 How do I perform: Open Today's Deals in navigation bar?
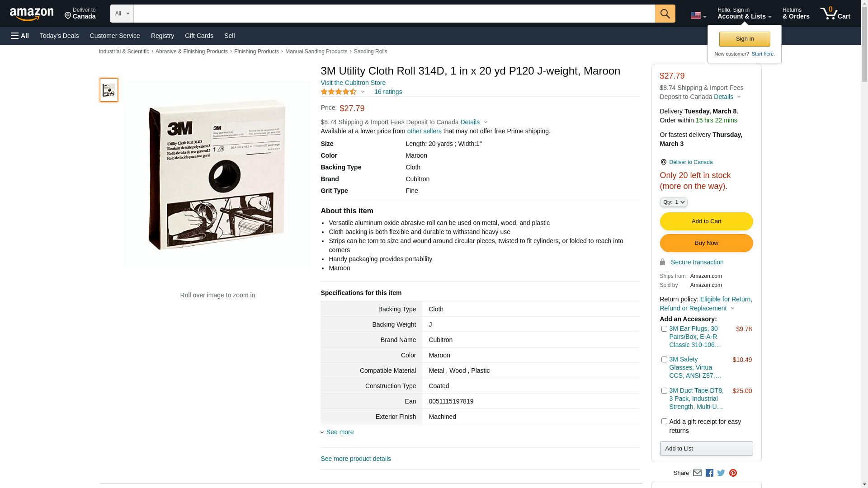click(x=59, y=36)
